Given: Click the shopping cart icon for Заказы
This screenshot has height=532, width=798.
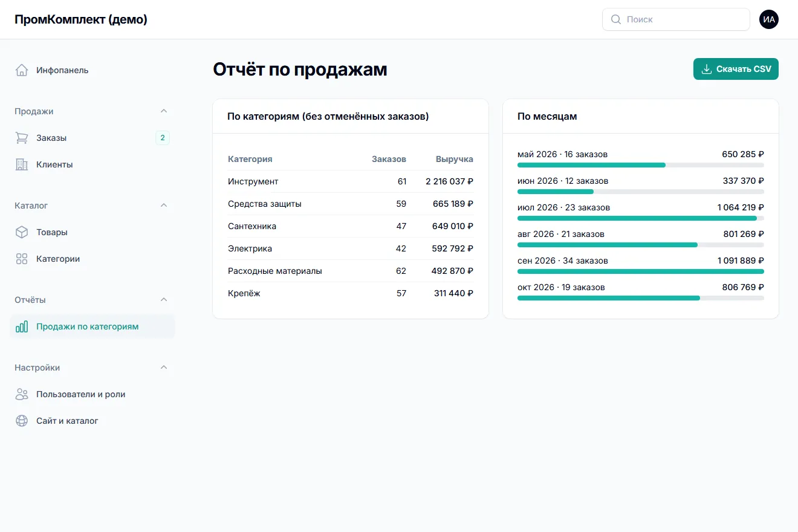Looking at the screenshot, I should (x=22, y=138).
